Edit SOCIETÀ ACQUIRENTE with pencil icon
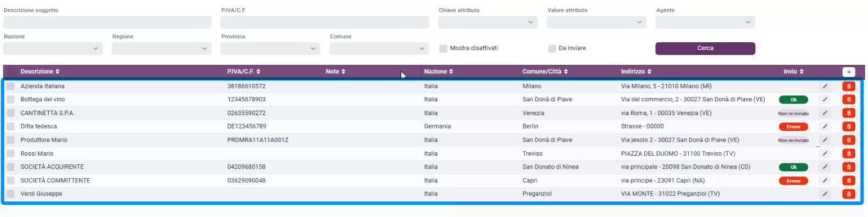 point(825,167)
